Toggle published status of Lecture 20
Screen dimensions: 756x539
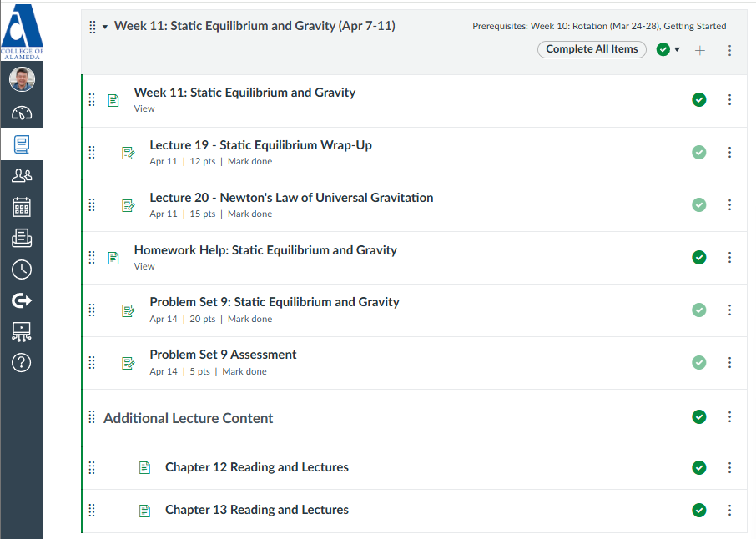tap(699, 205)
